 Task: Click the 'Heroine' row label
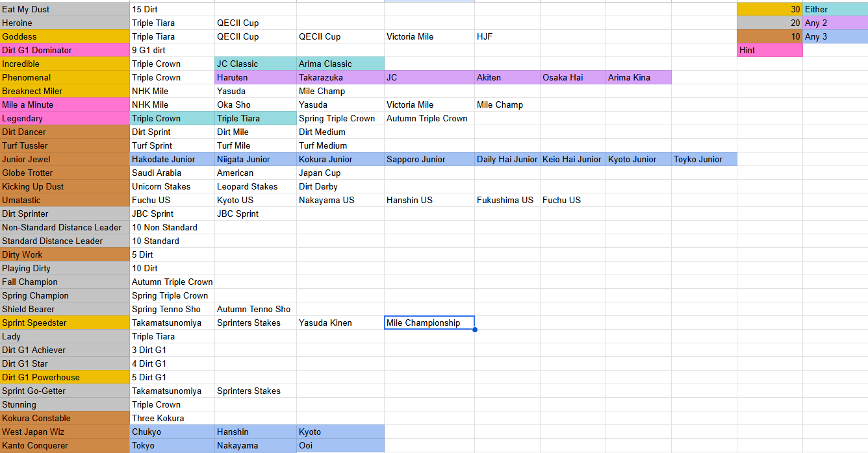tap(65, 23)
